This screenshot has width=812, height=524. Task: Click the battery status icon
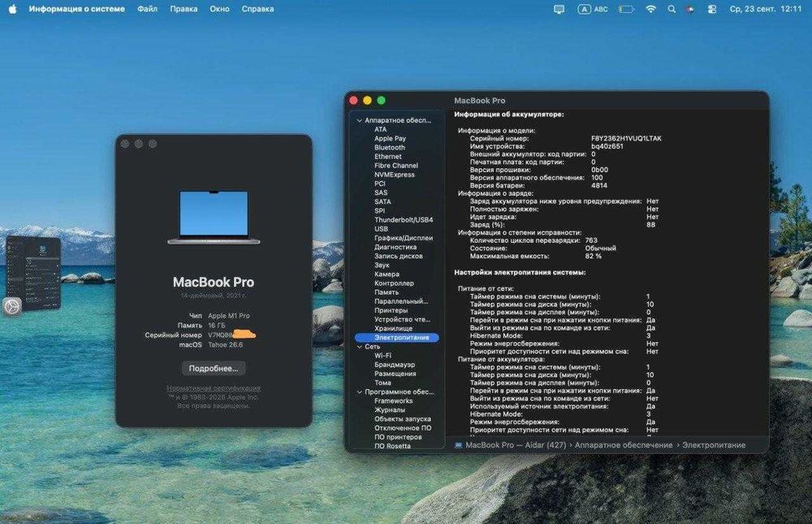(627, 9)
